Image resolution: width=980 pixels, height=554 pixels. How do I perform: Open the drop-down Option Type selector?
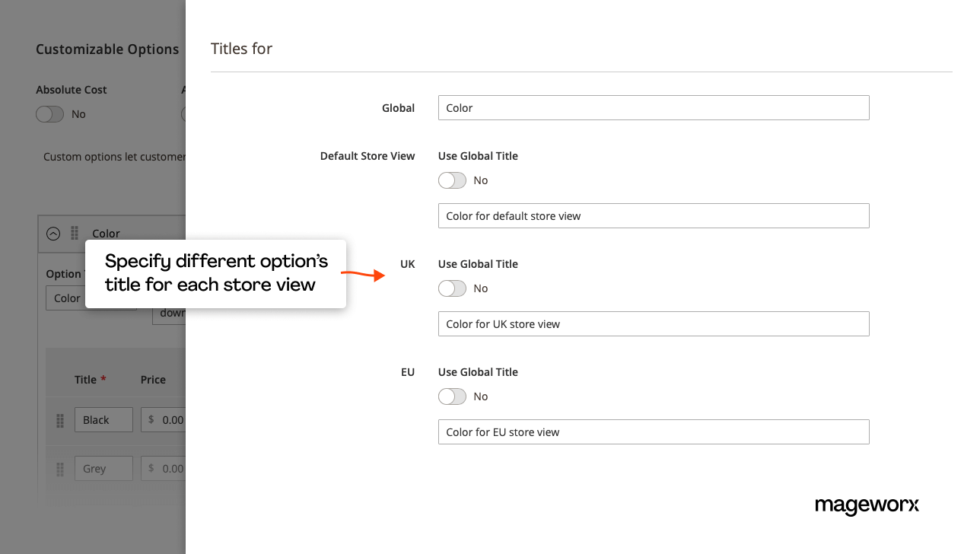coord(175,311)
